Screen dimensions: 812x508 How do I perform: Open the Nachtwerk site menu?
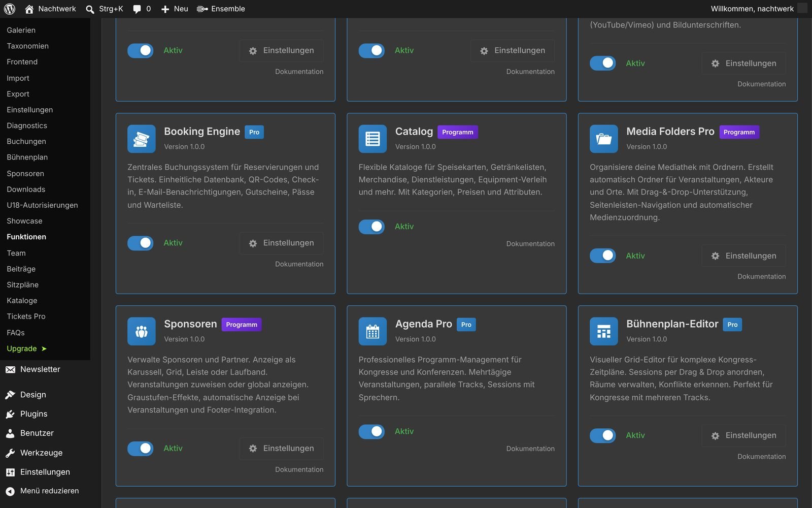[x=50, y=9]
